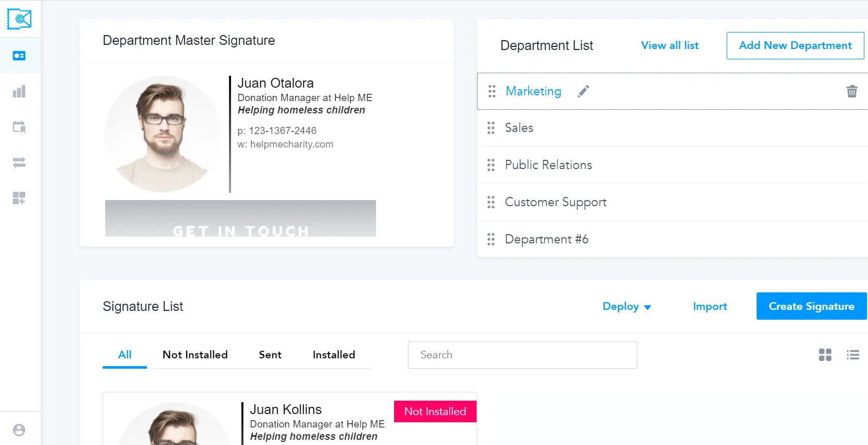Delete the Marketing department with trash icon
Viewport: 868px width, 445px height.
coord(852,91)
